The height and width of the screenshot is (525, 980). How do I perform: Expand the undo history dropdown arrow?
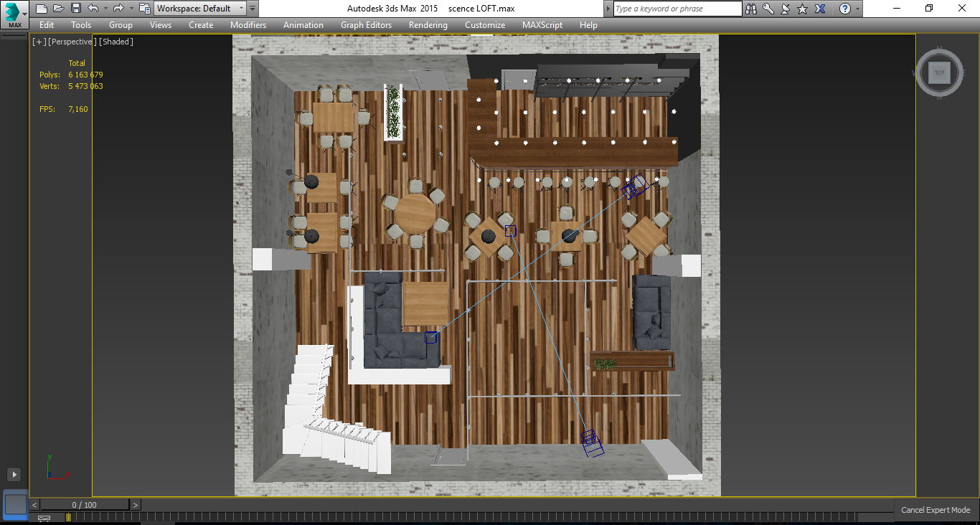(x=104, y=9)
